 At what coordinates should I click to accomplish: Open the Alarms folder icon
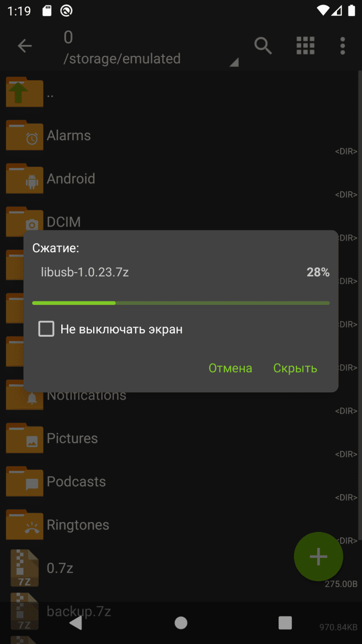click(25, 136)
